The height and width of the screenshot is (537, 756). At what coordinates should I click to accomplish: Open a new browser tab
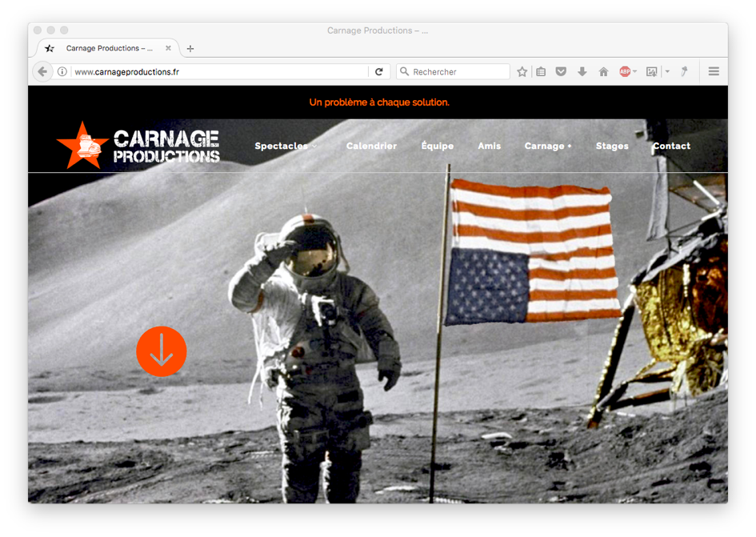click(x=190, y=48)
